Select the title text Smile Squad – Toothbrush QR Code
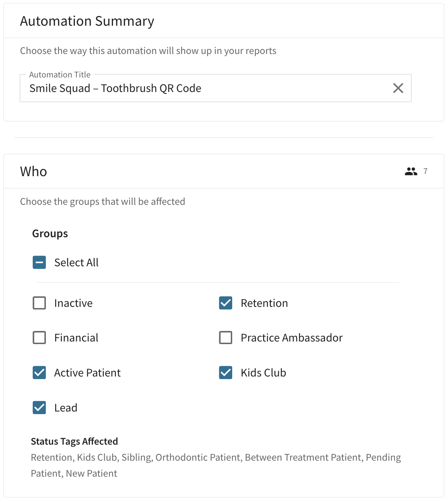 click(x=115, y=88)
